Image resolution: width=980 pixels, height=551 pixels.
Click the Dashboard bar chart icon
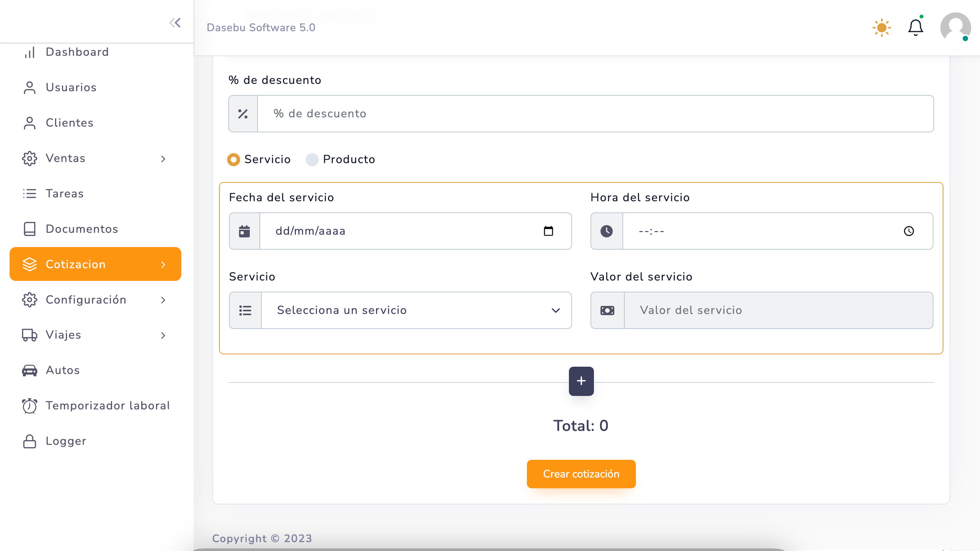pyautogui.click(x=30, y=52)
